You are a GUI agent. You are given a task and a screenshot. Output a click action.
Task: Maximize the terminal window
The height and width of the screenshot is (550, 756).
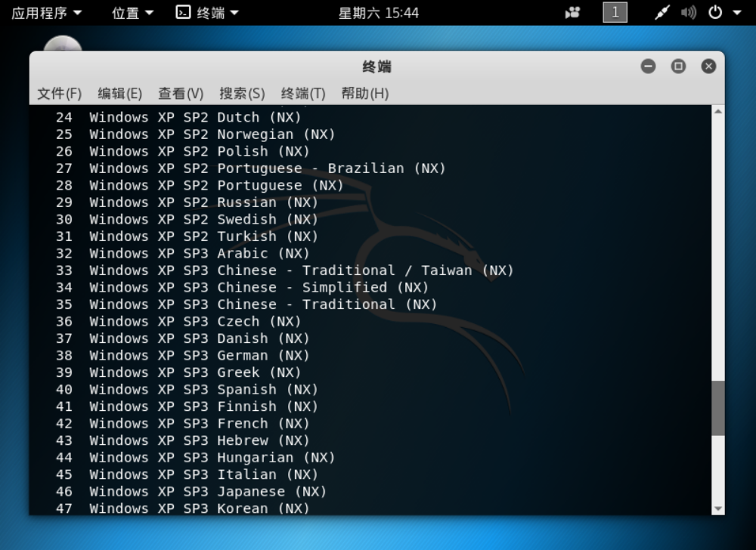pyautogui.click(x=678, y=66)
